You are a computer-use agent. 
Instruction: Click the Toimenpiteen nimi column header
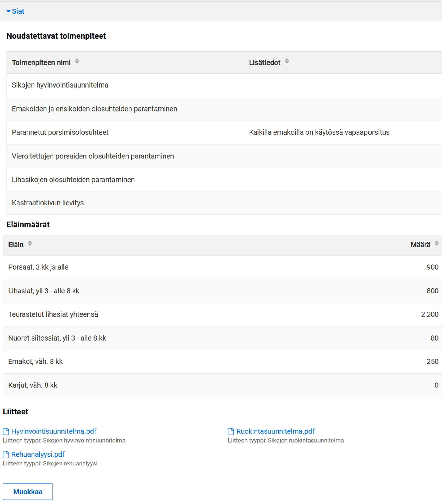pyautogui.click(x=41, y=63)
